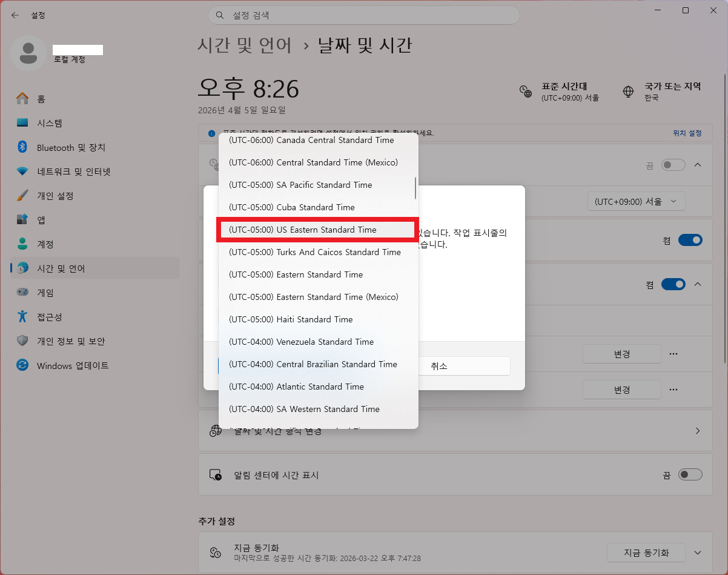Viewport: 728px width, 575px height.
Task: Go back with the arrow icon
Action: coord(15,15)
